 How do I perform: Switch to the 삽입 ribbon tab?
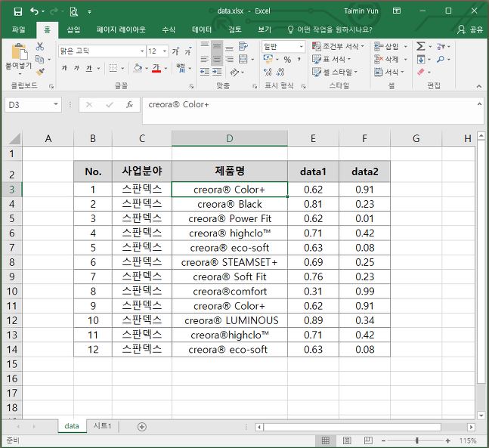[73, 29]
